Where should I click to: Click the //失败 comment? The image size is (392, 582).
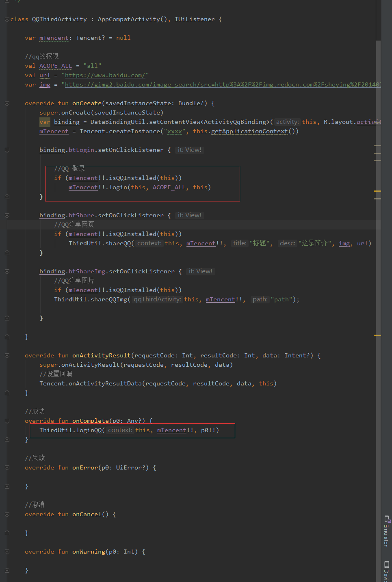coord(35,458)
